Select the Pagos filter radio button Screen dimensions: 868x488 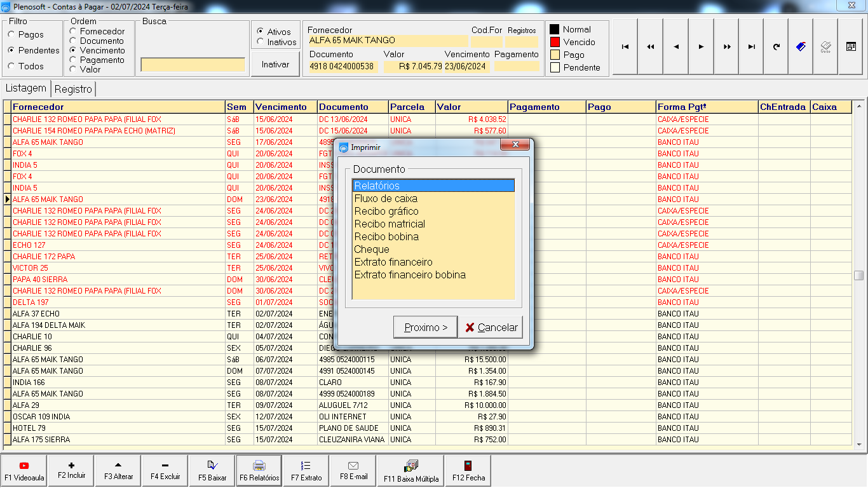tap(11, 35)
